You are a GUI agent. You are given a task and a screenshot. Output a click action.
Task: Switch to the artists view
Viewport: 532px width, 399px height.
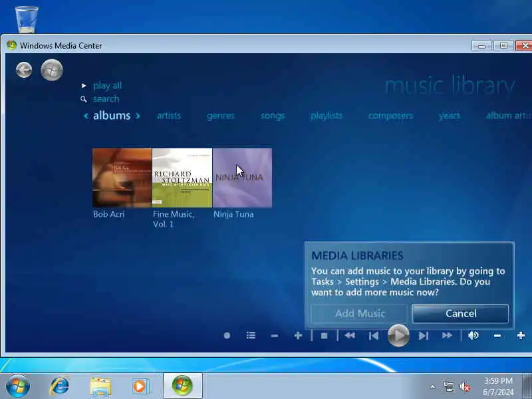(169, 116)
